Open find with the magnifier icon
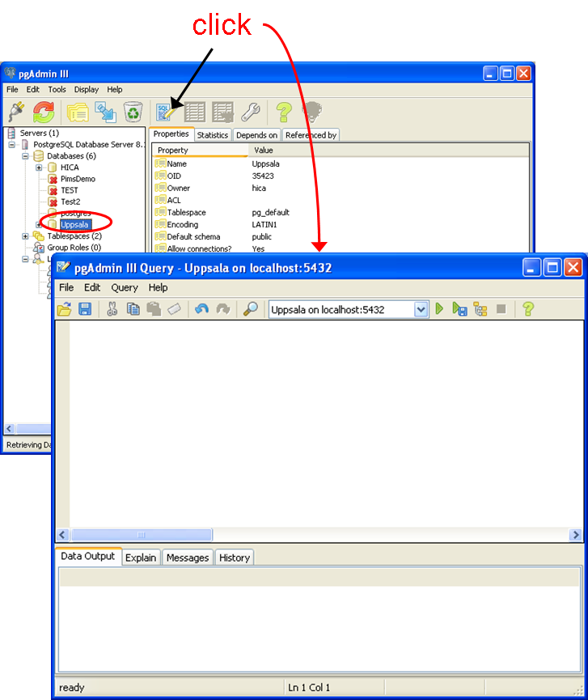Image resolution: width=588 pixels, height=700 pixels. pyautogui.click(x=250, y=309)
